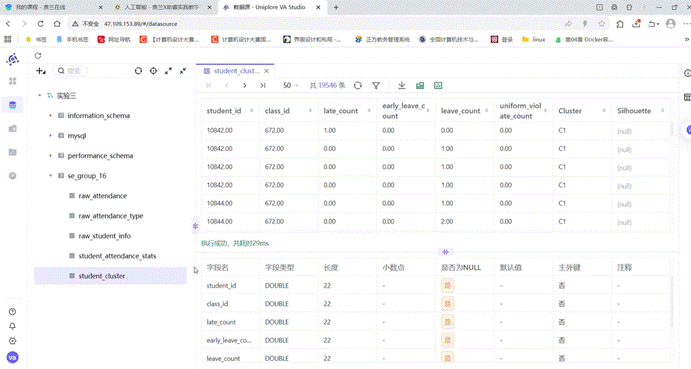Click the leave_count cell showing 2.00
The image size is (691, 369).
[446, 221]
